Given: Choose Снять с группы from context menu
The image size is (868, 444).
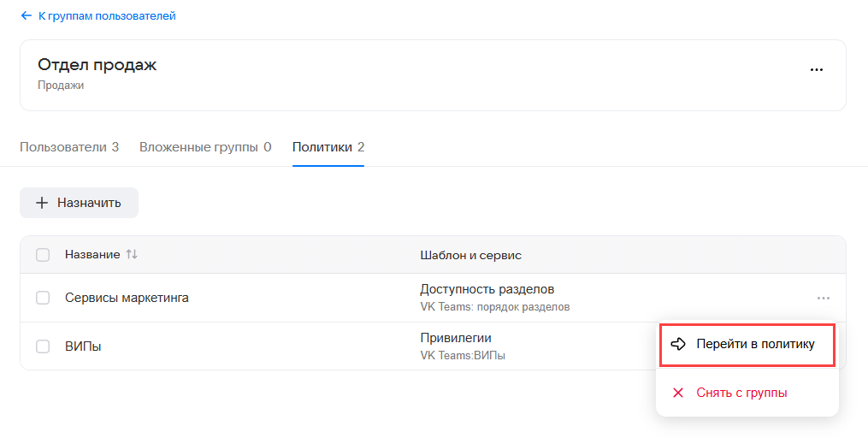Looking at the screenshot, I should point(741,393).
